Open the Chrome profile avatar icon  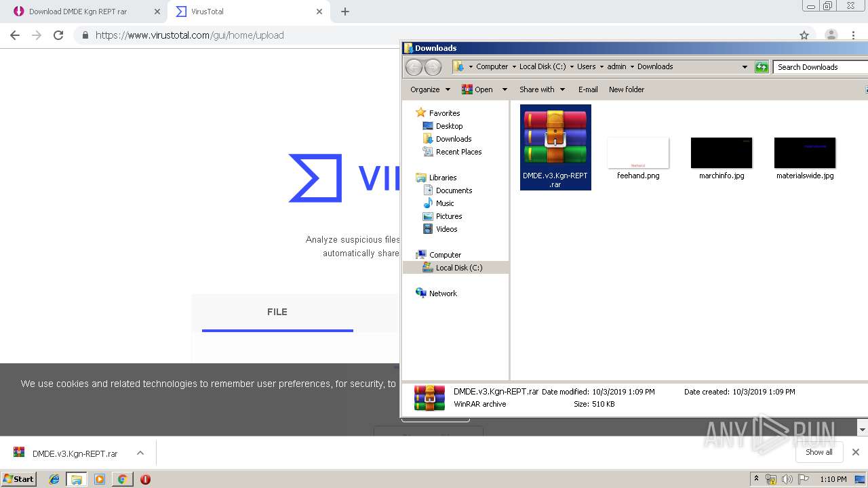[x=831, y=35]
